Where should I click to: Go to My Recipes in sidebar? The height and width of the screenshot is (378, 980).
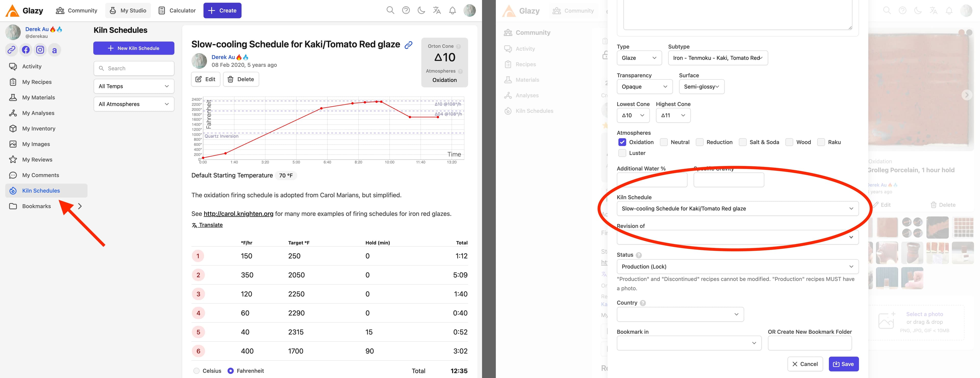pos(37,82)
